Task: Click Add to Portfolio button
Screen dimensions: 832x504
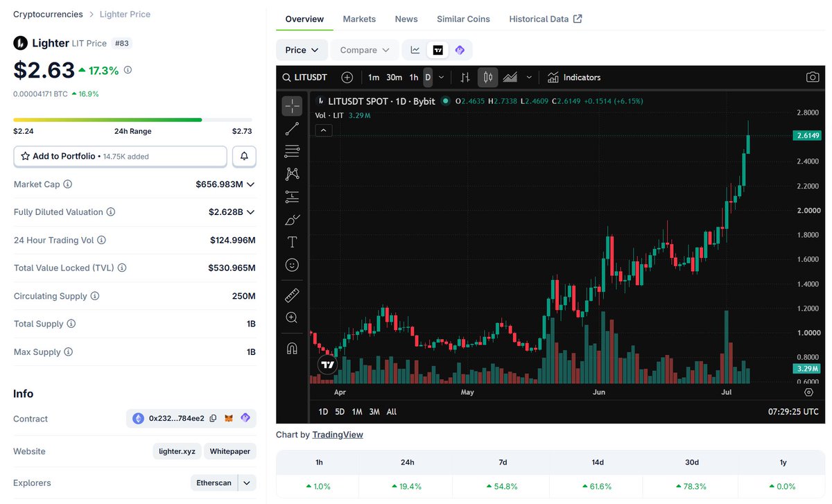Action: tap(120, 157)
